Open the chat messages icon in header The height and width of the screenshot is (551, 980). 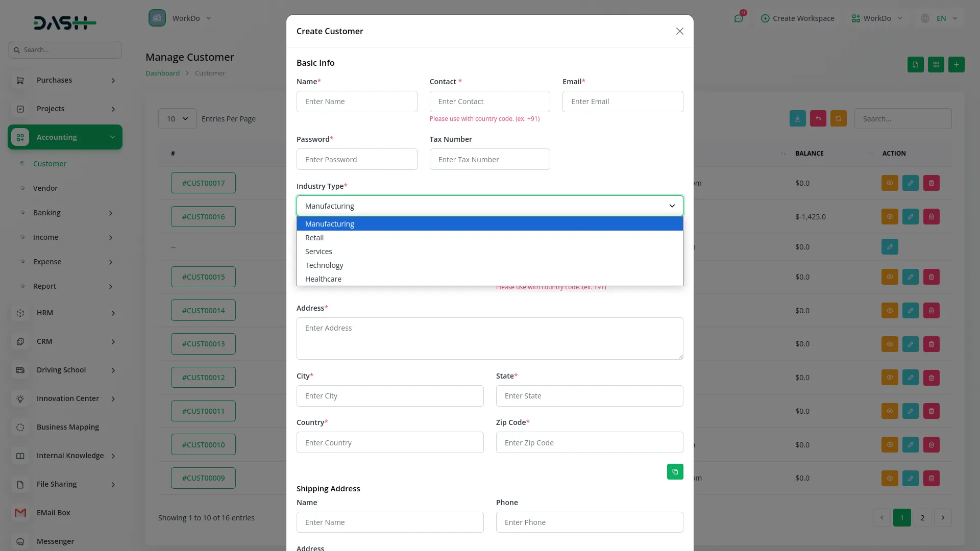click(739, 18)
